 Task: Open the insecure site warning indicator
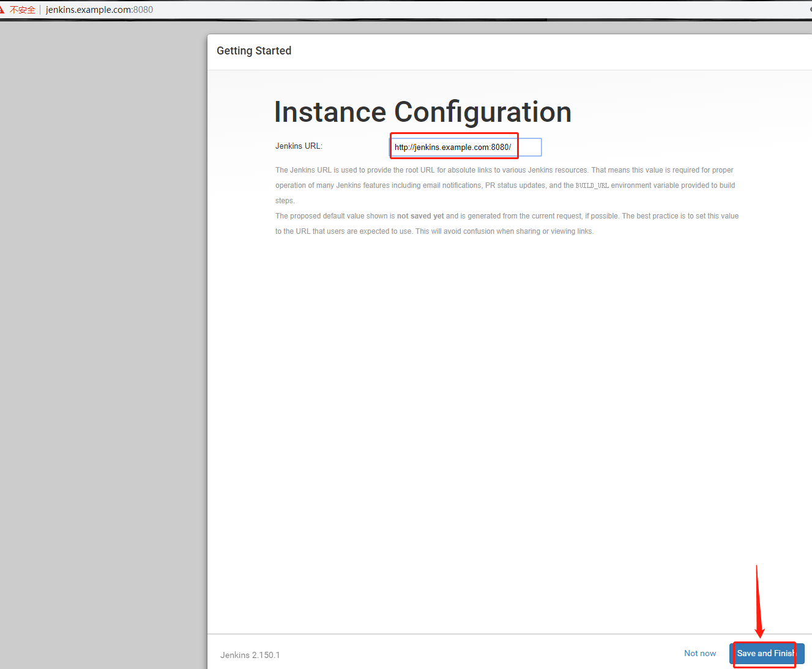(18, 10)
